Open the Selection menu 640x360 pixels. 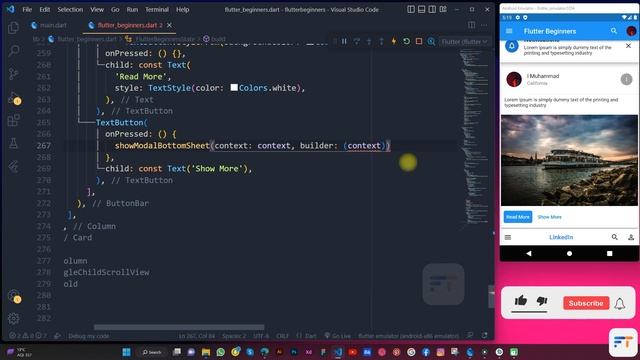pos(70,9)
